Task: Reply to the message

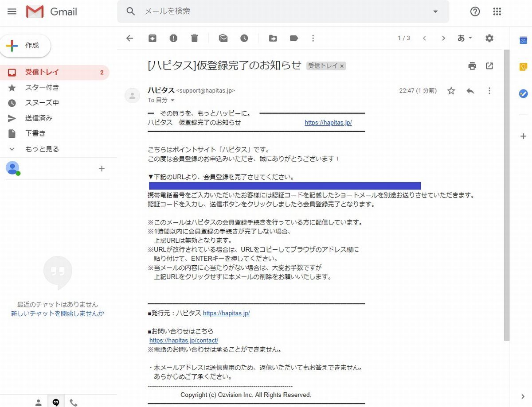Action: (x=470, y=91)
